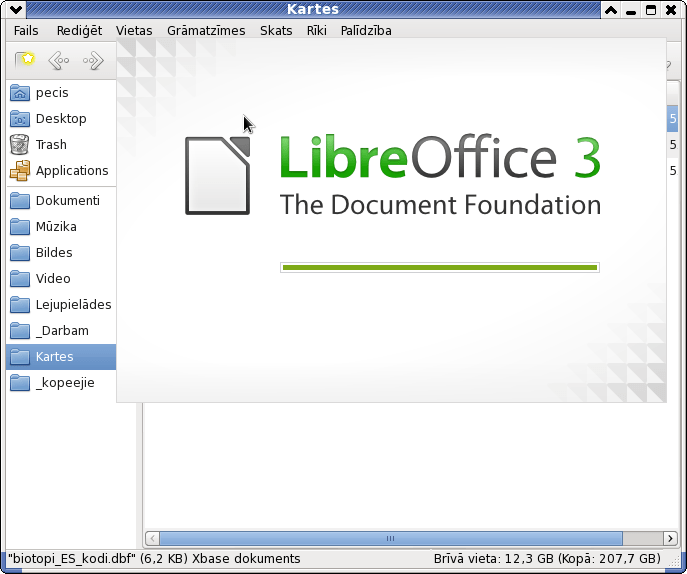Go back with the left arrow icon
Viewport: 687px width, 574px height.
click(x=59, y=60)
